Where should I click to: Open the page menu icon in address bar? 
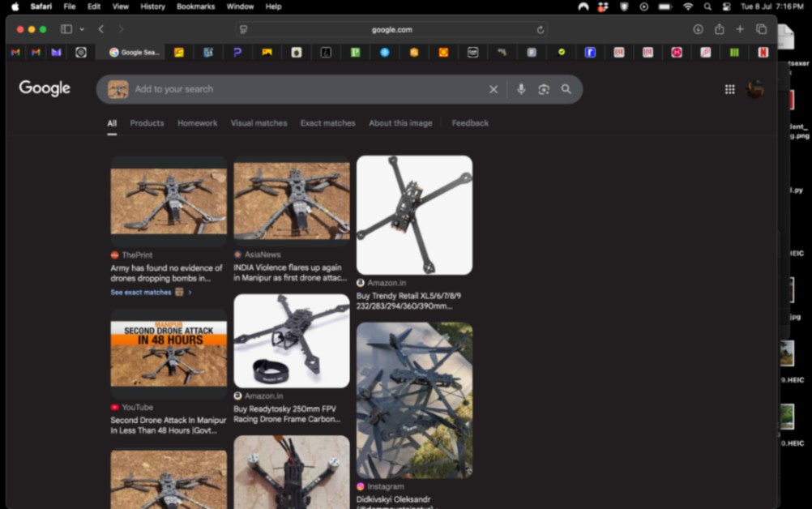[243, 29]
